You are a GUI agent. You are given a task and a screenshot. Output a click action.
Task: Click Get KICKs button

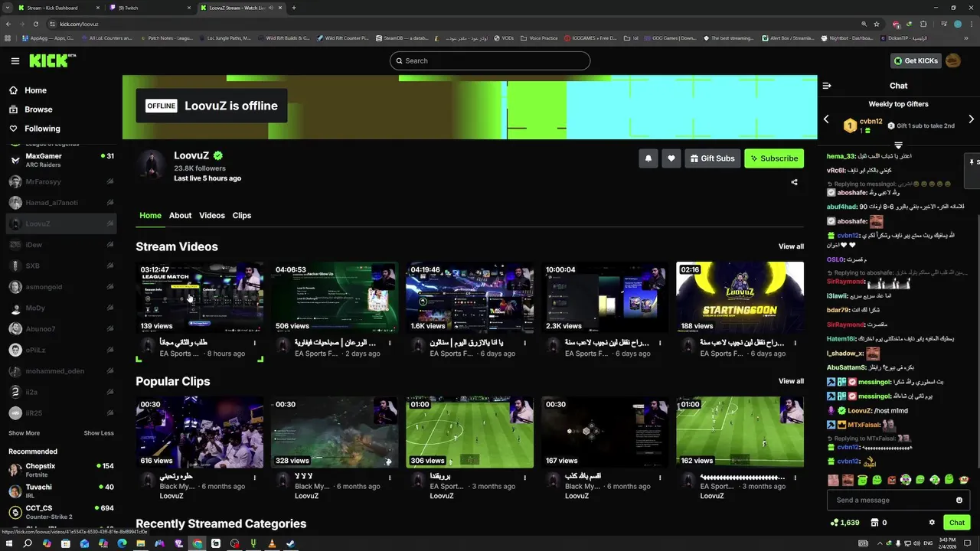click(916, 60)
